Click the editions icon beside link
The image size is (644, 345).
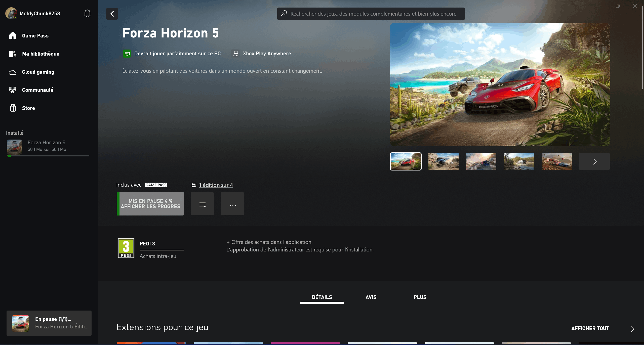pos(194,185)
